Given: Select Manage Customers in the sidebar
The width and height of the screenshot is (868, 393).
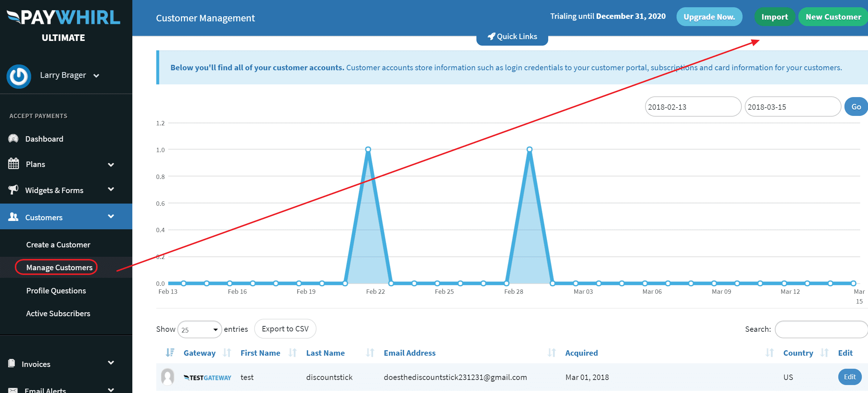Looking at the screenshot, I should click(x=59, y=267).
